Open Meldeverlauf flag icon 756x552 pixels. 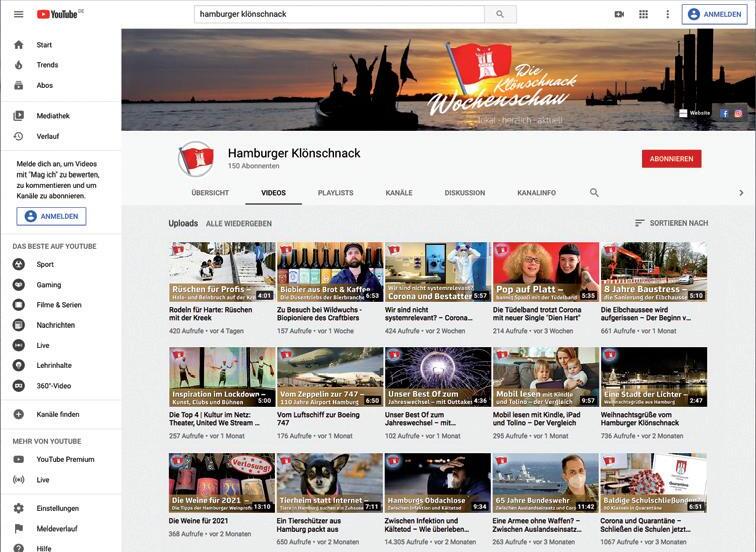point(18,528)
